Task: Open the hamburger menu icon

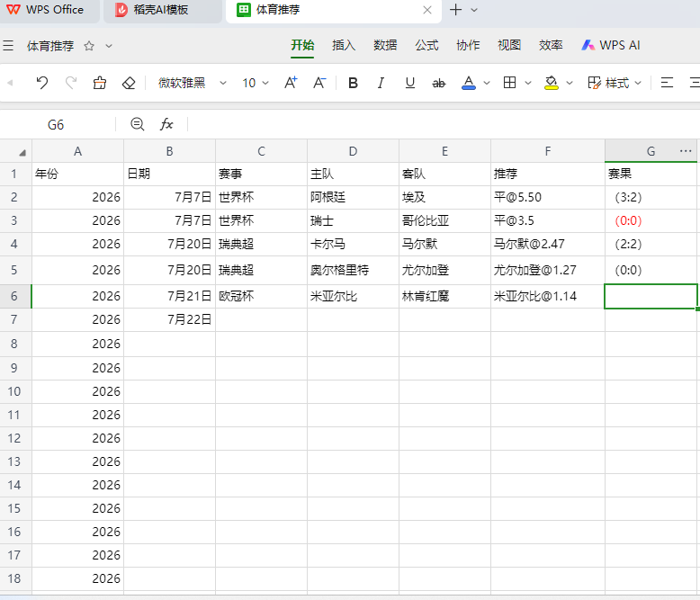Action: click(x=8, y=46)
